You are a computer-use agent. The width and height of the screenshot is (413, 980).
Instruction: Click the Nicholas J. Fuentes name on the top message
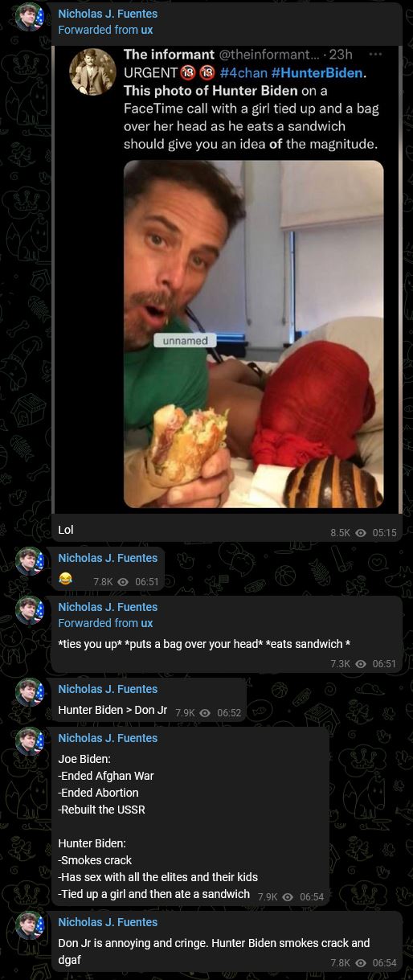point(108,14)
